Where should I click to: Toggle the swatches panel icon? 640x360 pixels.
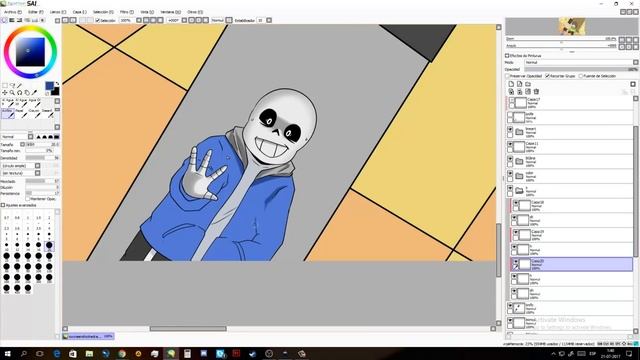pyautogui.click(x=35, y=20)
